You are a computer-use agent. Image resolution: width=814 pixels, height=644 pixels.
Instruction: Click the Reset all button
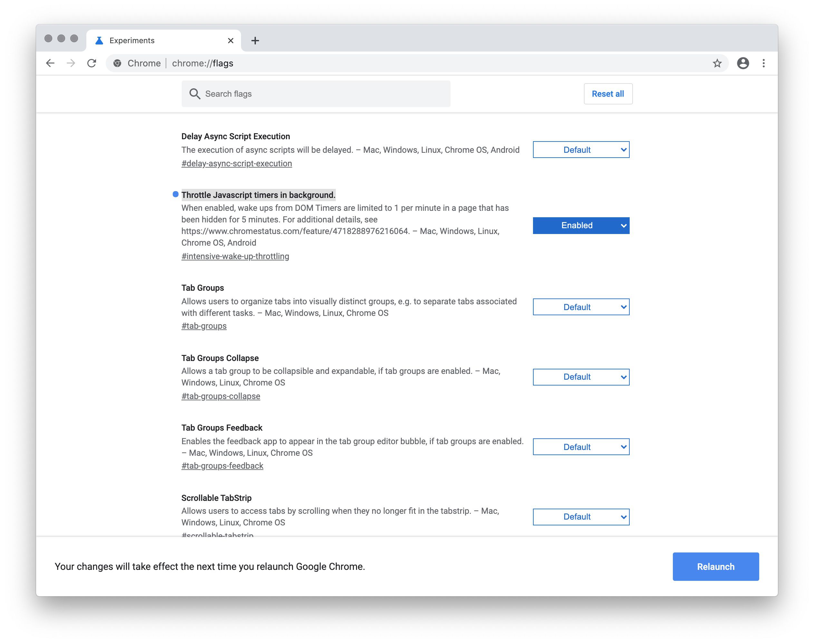tap(607, 93)
